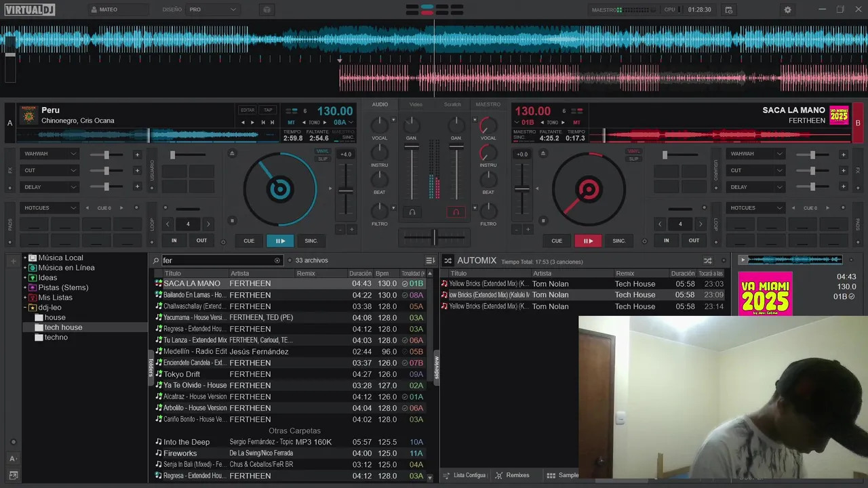Toggle play/pause on deck B

point(588,241)
